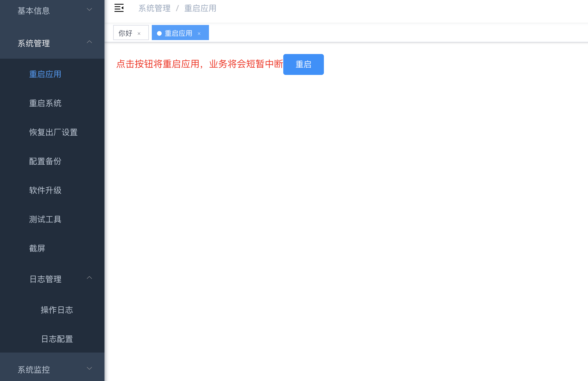This screenshot has width=588, height=381.
Task: Open 软件升级 menu item
Action: pyautogui.click(x=45, y=190)
